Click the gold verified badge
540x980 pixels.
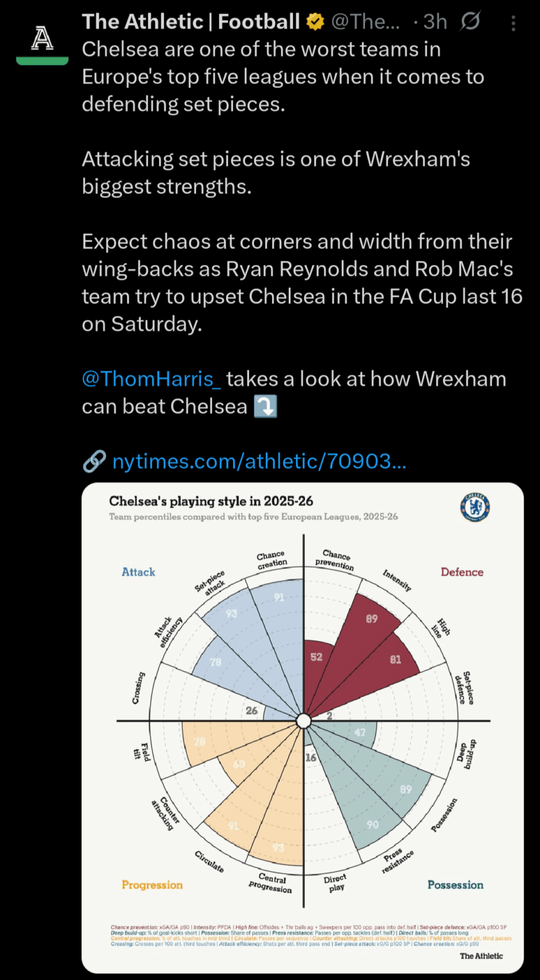point(314,21)
